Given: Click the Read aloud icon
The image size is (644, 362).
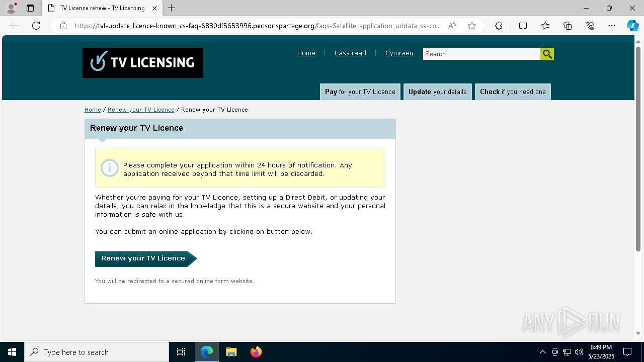Looking at the screenshot, I should [452, 26].
